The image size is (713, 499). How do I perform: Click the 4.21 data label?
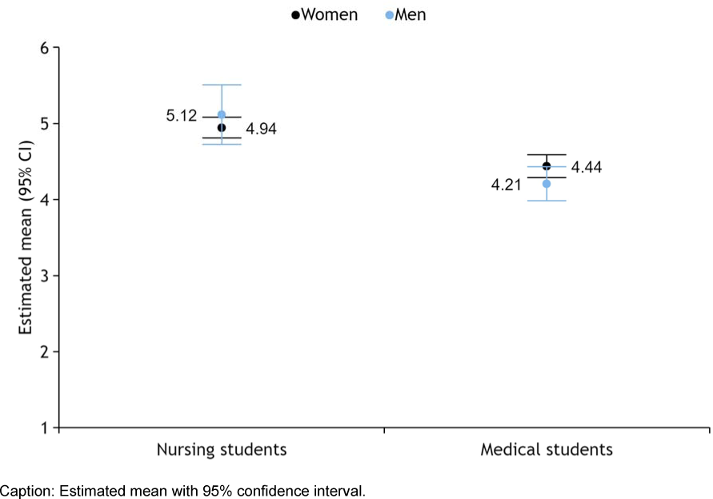coord(507,184)
